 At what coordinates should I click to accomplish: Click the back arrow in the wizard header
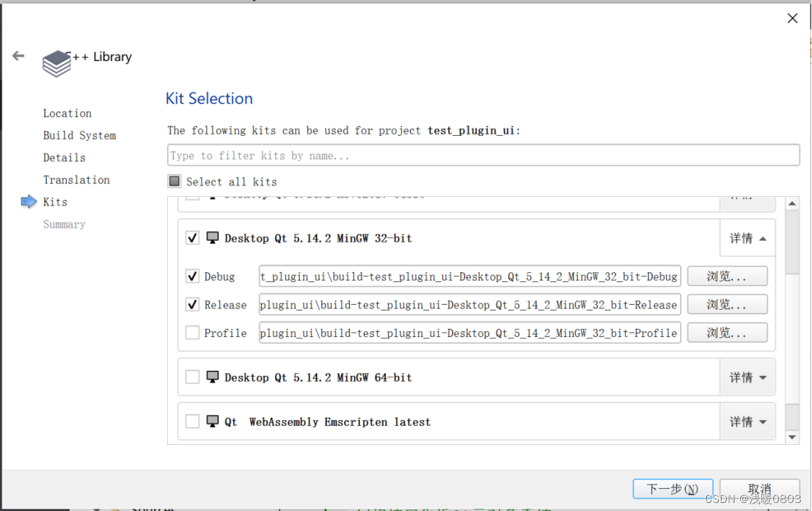18,56
